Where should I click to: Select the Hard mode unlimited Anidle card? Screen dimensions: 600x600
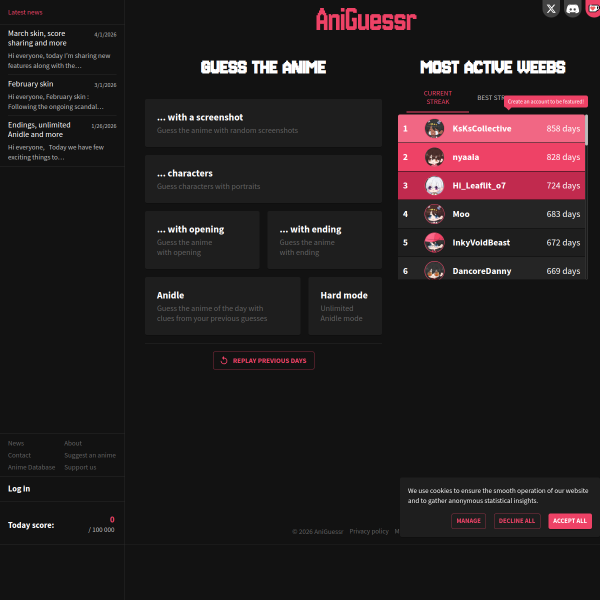[344, 305]
